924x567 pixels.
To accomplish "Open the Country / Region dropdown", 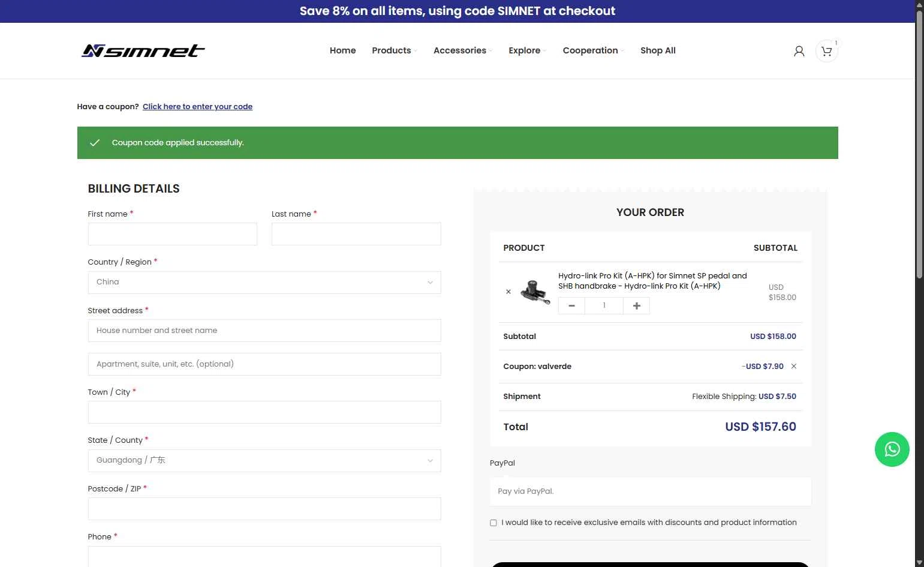I will point(264,283).
